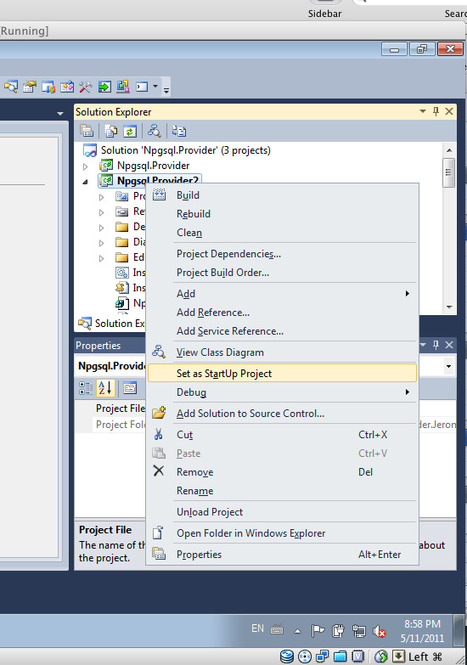Click the green arrow Start Page icon
The width and height of the screenshot is (467, 665).
click(104, 87)
